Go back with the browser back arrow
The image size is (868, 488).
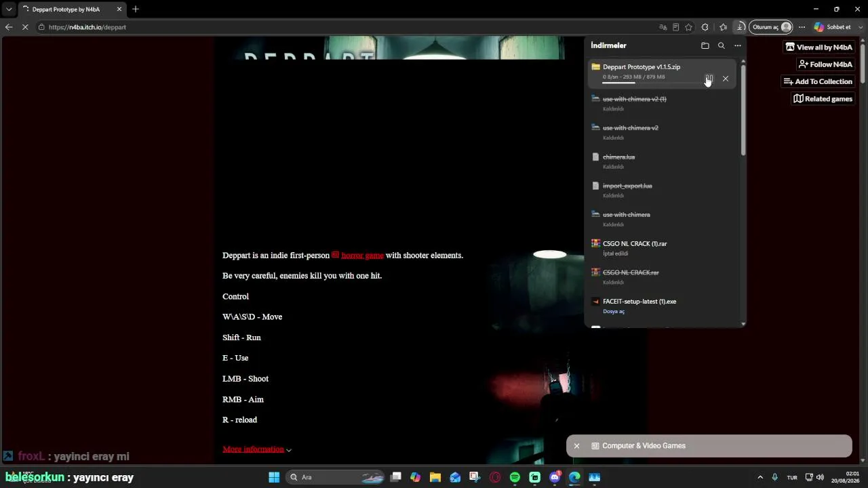9,27
